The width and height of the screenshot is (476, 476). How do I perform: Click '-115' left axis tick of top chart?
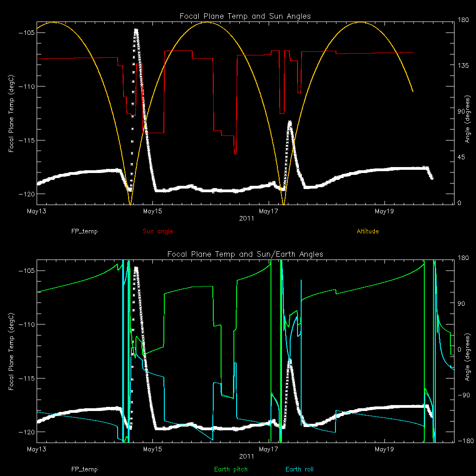point(27,140)
